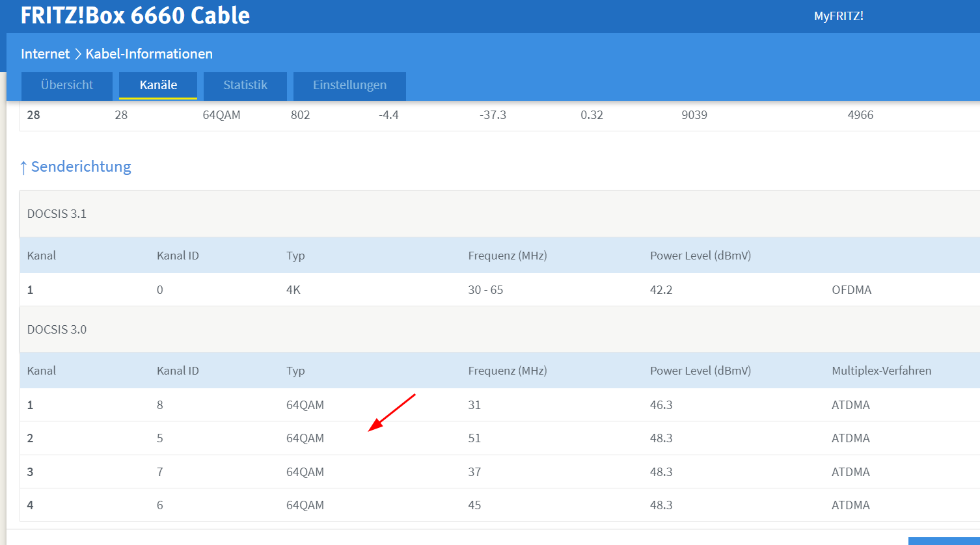Select the DOCSIS 3.0 section label
The width and height of the screenshot is (980, 545).
coord(57,330)
